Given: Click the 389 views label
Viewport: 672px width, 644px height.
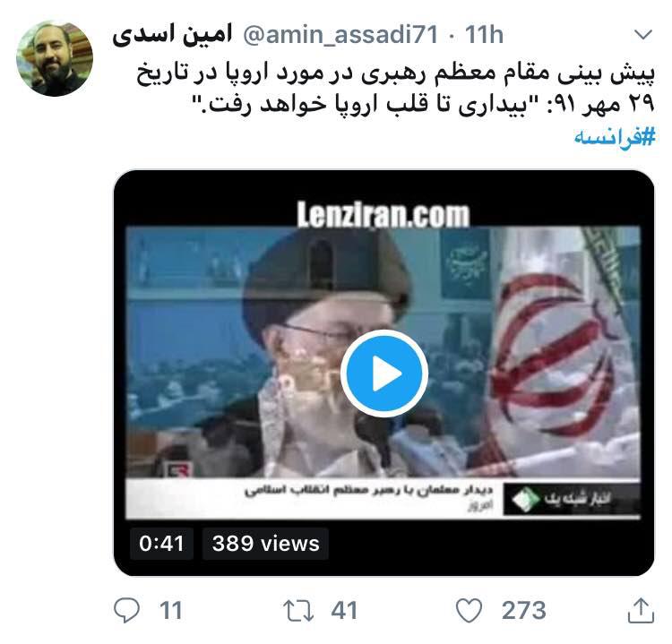Looking at the screenshot, I should pos(266,544).
